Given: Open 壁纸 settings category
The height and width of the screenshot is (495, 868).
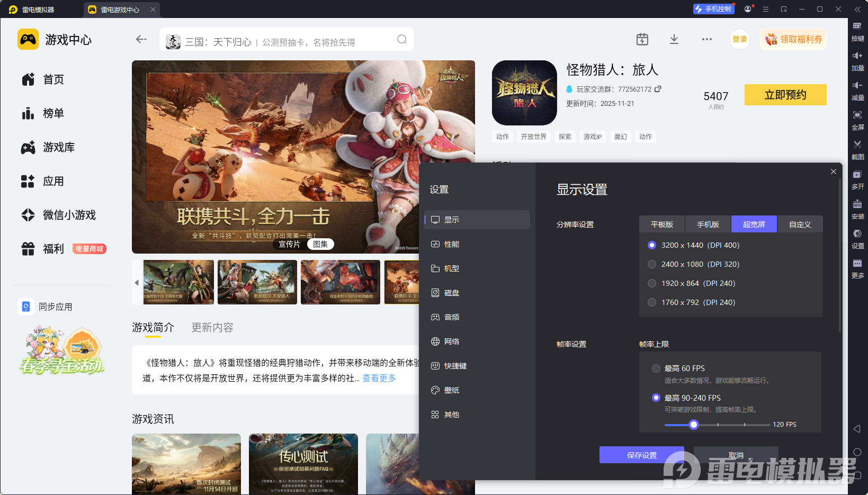Looking at the screenshot, I should tap(477, 390).
